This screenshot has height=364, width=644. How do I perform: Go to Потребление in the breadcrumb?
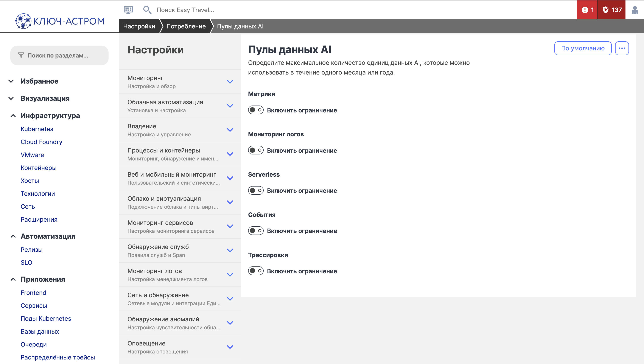pos(186,26)
